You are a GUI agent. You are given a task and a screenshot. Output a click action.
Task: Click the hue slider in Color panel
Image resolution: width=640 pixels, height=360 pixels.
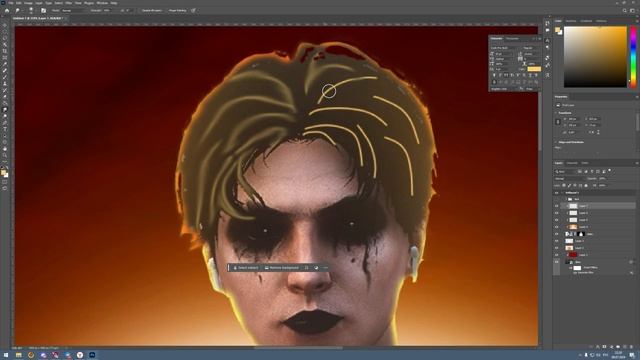633,57
